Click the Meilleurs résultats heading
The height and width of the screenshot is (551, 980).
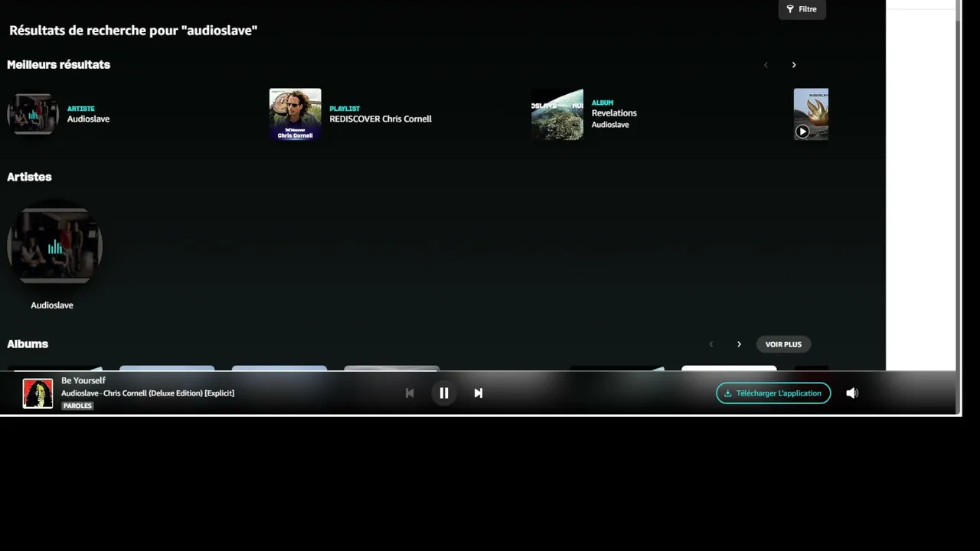point(59,65)
